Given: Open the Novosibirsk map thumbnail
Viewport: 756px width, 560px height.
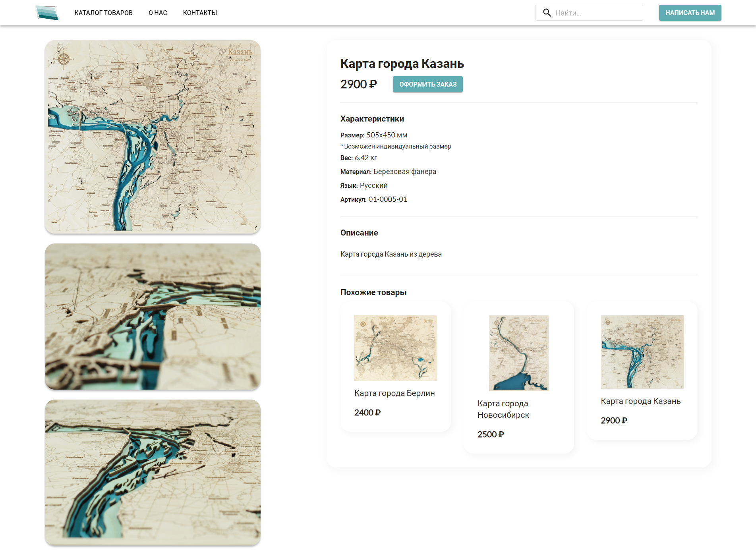Looking at the screenshot, I should tap(518, 353).
